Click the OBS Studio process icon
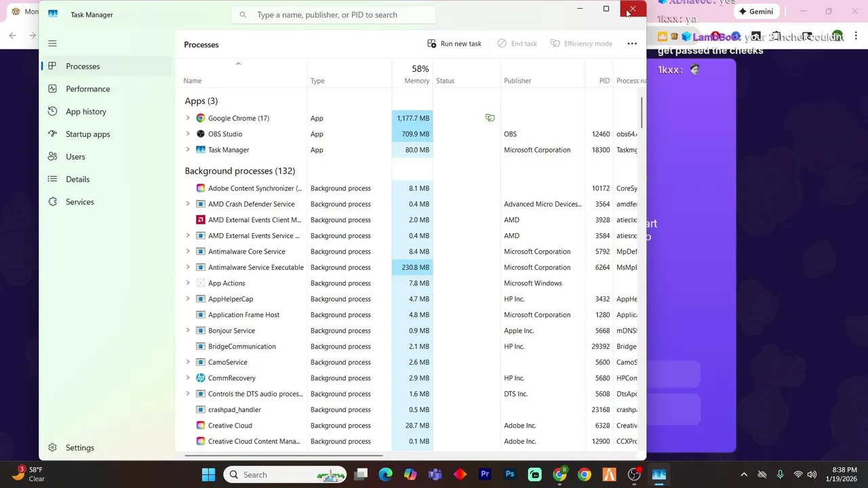Image resolution: width=868 pixels, height=488 pixels. tap(201, 134)
